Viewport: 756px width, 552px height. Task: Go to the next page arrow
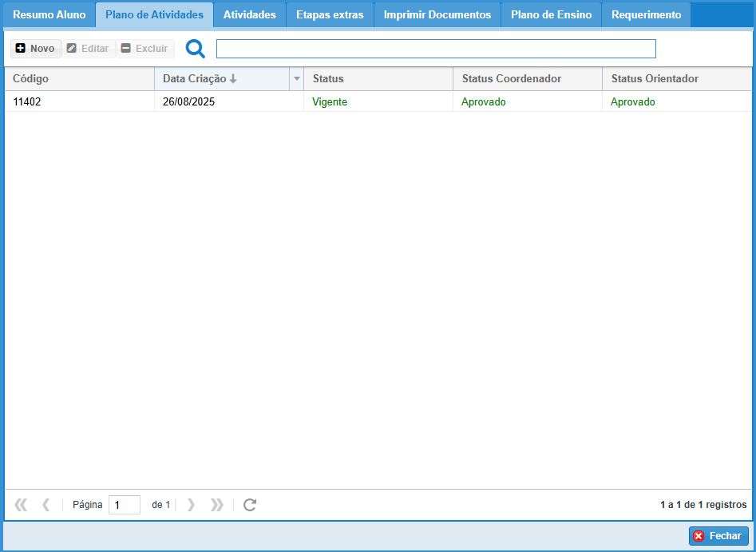click(x=191, y=505)
